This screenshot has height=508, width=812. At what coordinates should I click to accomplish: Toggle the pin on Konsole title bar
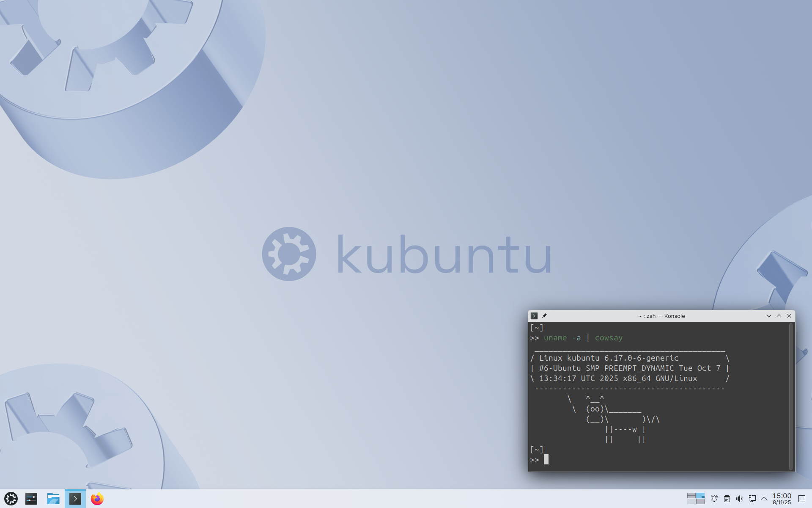pos(545,316)
